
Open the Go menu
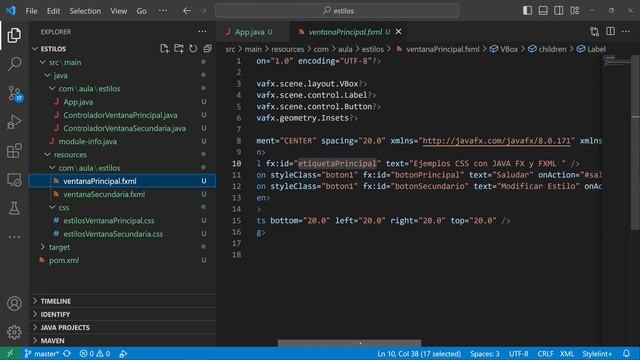coord(142,11)
